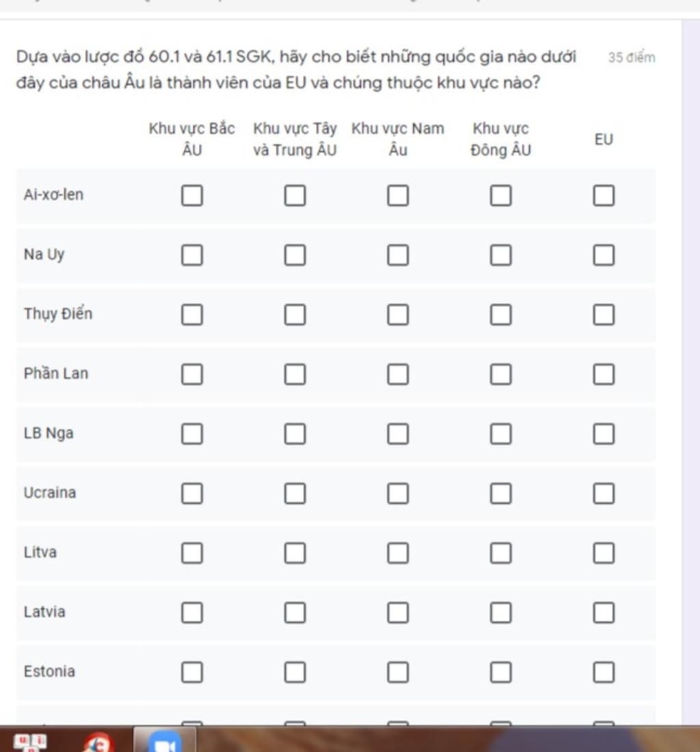
Task: Select Khu vực Đông Âu for Latvia
Action: click(x=500, y=613)
